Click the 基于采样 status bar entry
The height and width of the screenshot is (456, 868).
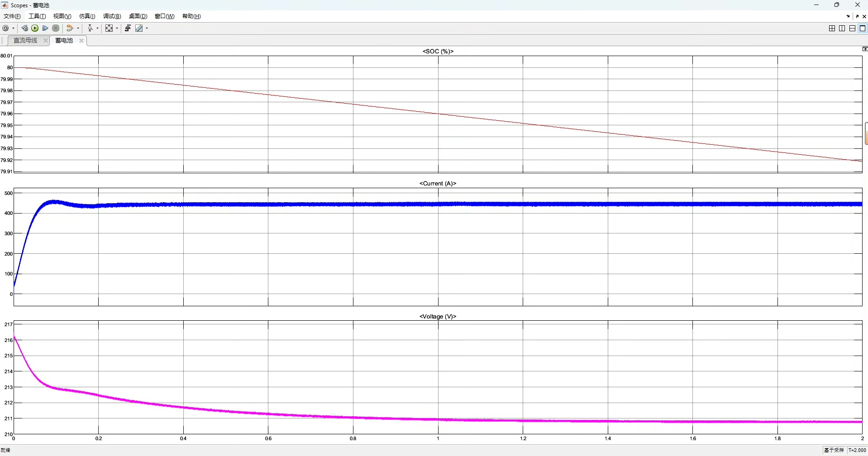[x=834, y=450]
